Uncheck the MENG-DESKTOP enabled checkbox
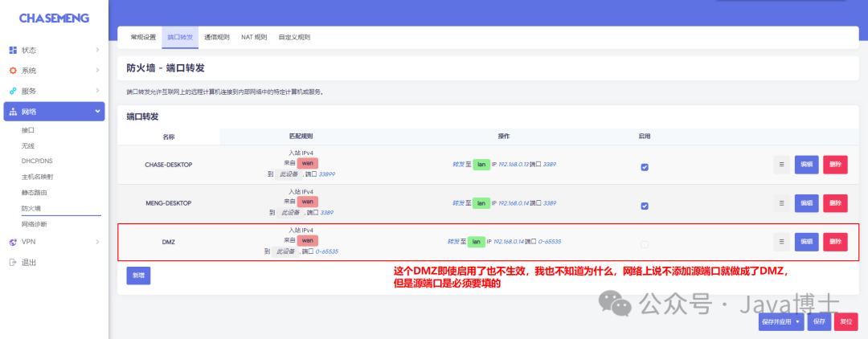This screenshot has width=868, height=339. tap(645, 206)
